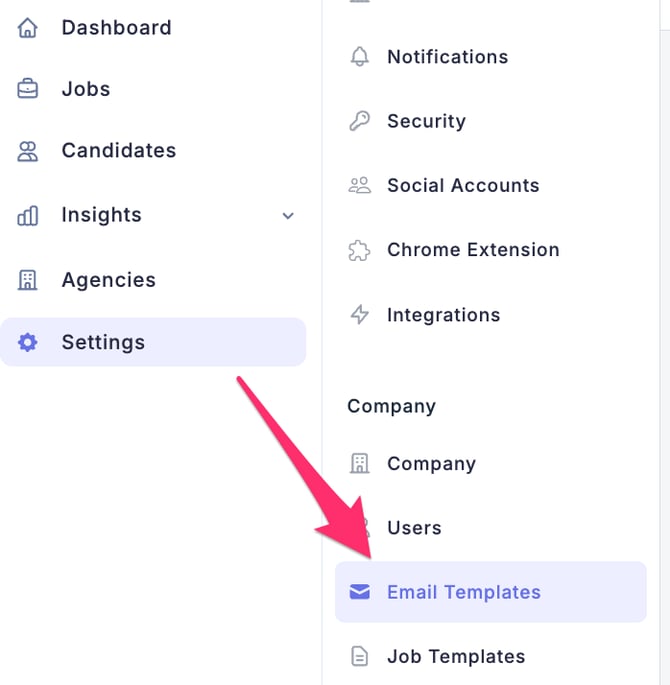Select Job Templates in settings
Screen dimensions: 670x685
tap(455, 657)
